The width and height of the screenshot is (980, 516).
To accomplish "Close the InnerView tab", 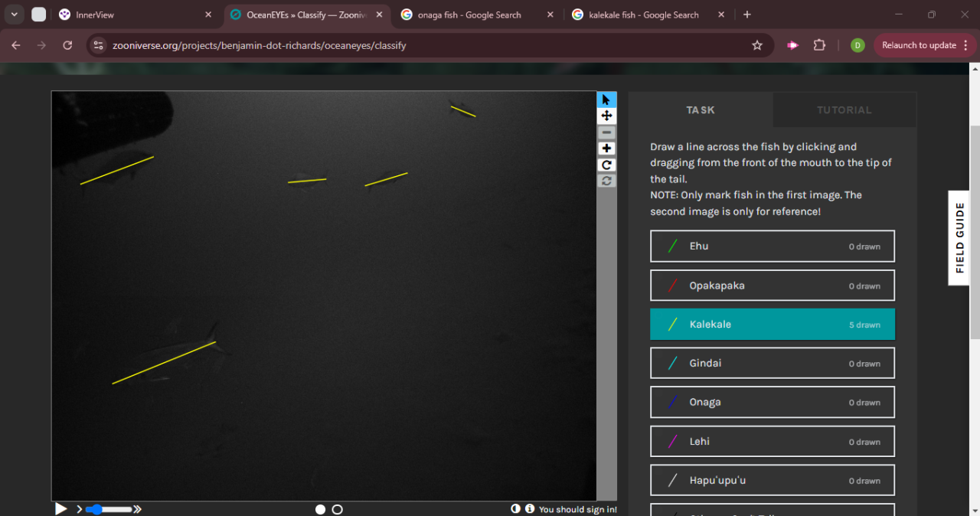I will coord(208,15).
